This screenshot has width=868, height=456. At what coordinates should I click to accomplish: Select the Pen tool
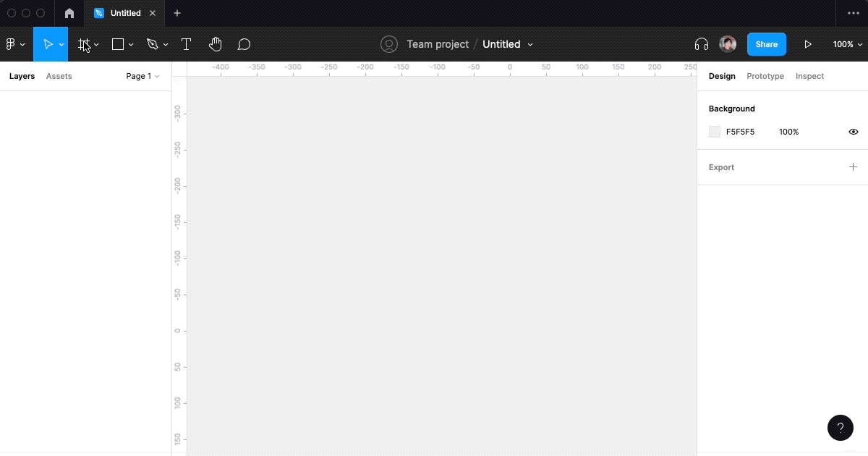pyautogui.click(x=152, y=44)
